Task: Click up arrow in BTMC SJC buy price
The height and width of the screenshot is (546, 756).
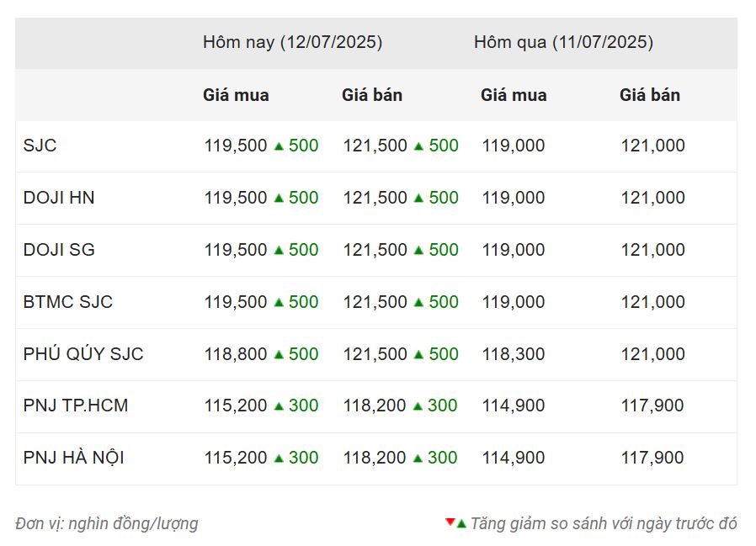Action: click(279, 302)
